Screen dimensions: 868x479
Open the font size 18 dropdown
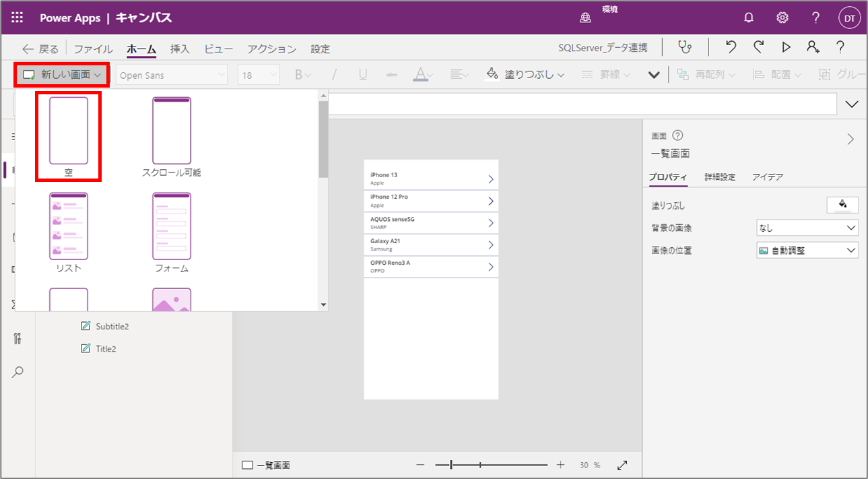259,75
